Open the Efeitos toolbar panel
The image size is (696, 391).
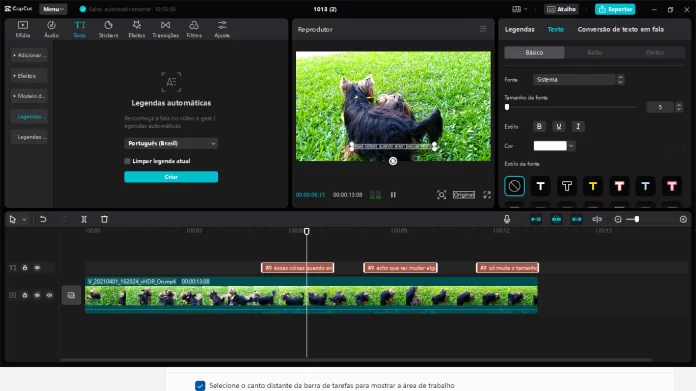click(137, 29)
